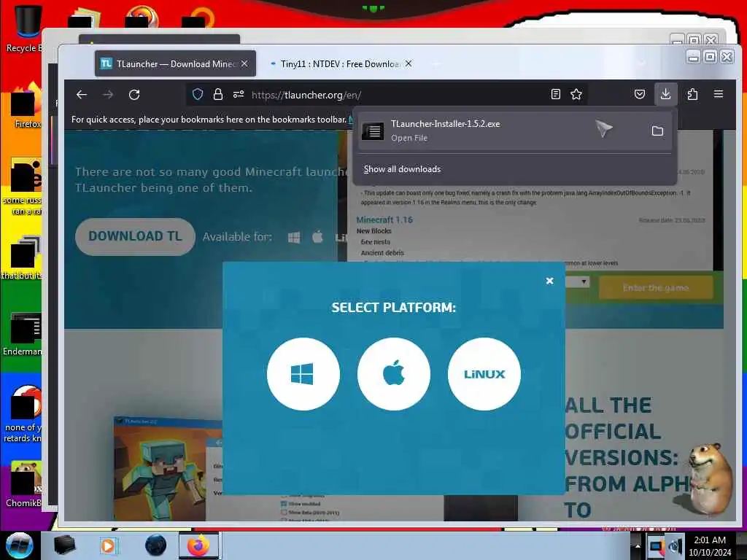Select the Enderman desktop icon
747x560 pixels.
[x=24, y=334]
